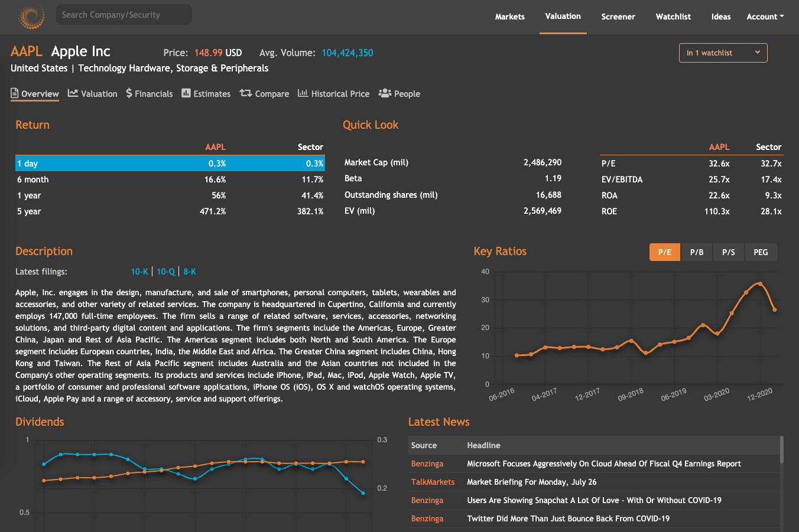Expand the Account dropdown menu

765,17
